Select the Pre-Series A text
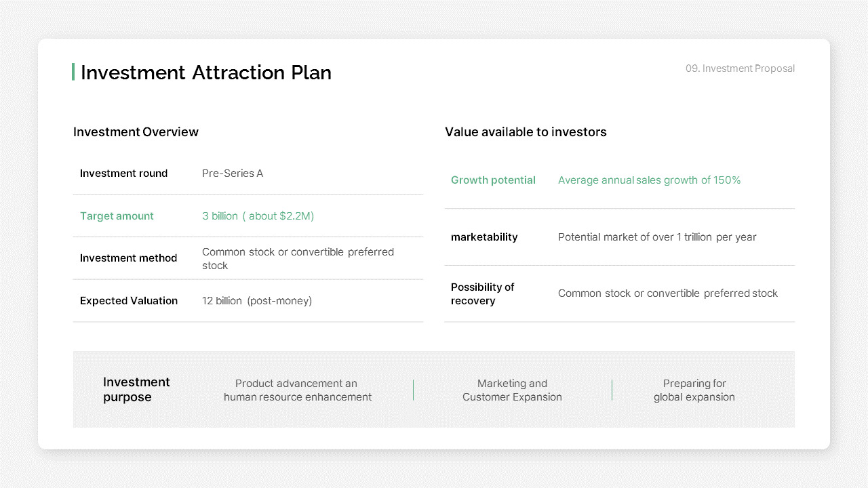The image size is (868, 488). (233, 174)
